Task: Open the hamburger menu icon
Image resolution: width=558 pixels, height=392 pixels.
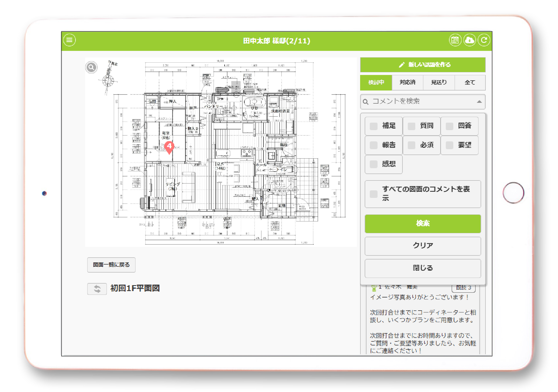Action: 69,40
